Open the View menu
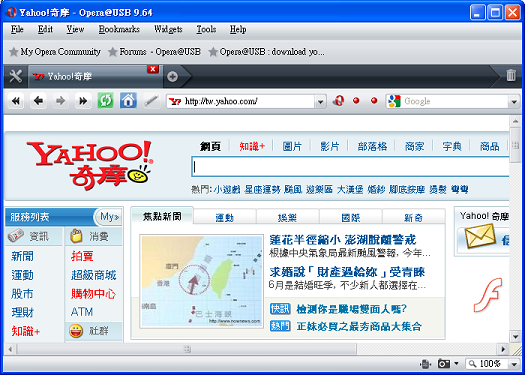Screen dimensions: 525x375 click(75, 29)
